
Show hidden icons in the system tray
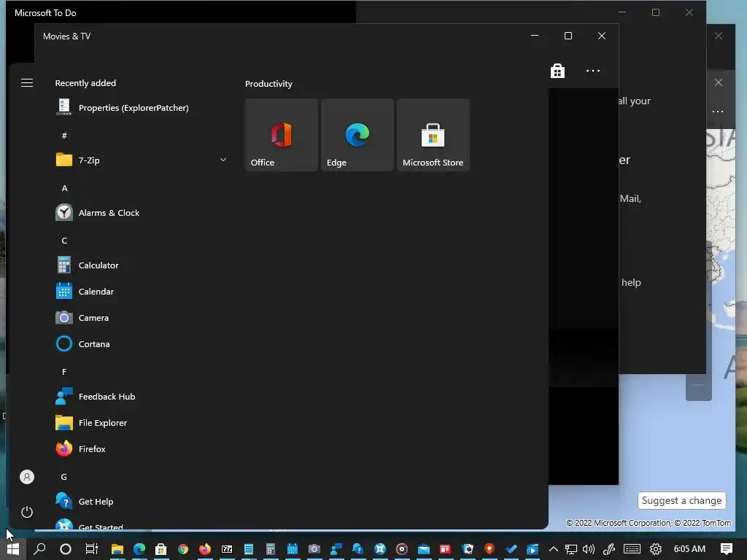coord(553,549)
